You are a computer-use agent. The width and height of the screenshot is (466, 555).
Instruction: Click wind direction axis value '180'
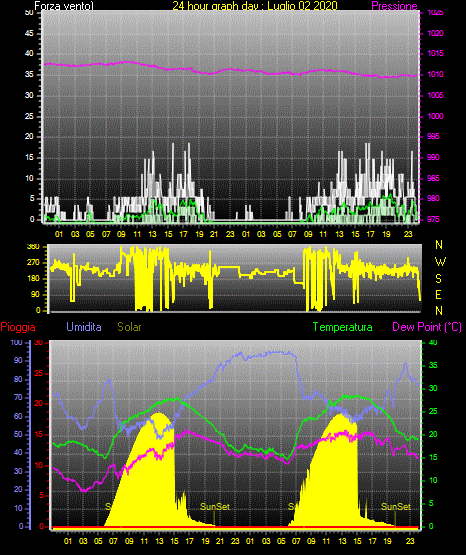point(33,279)
